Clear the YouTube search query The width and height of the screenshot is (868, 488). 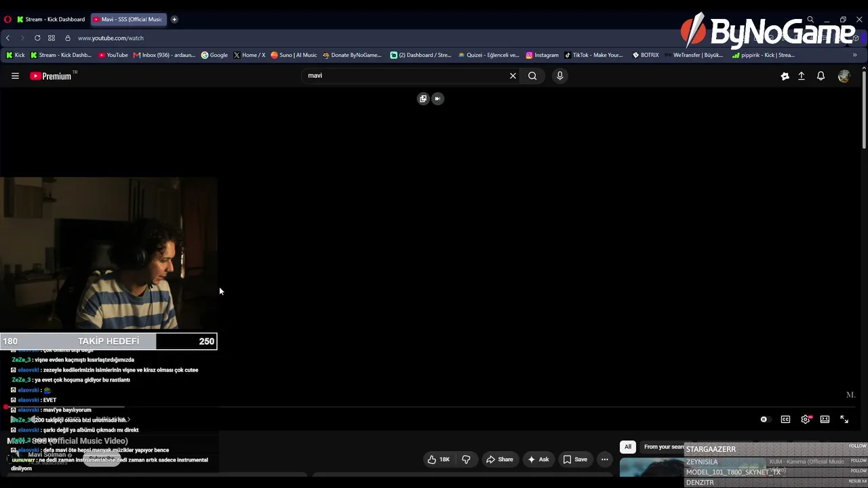513,76
